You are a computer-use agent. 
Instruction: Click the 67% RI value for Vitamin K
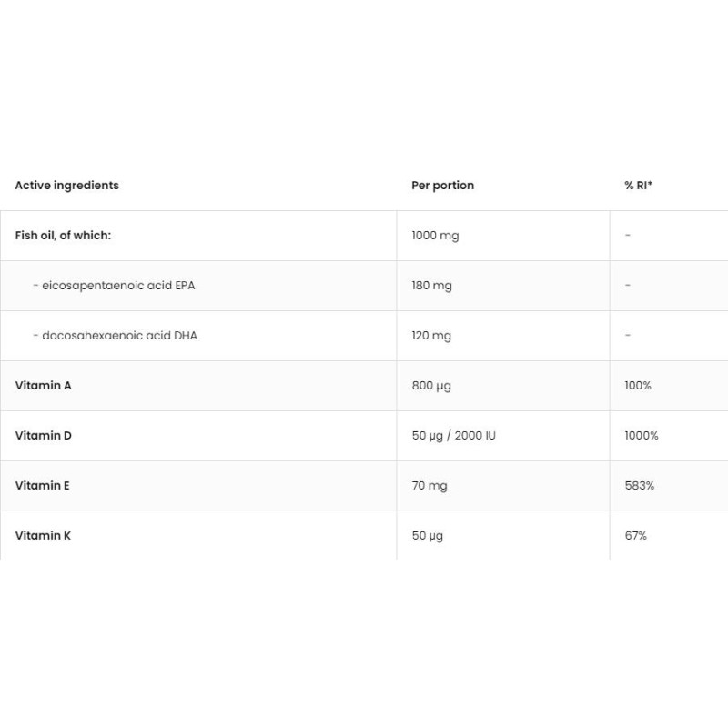(x=635, y=536)
